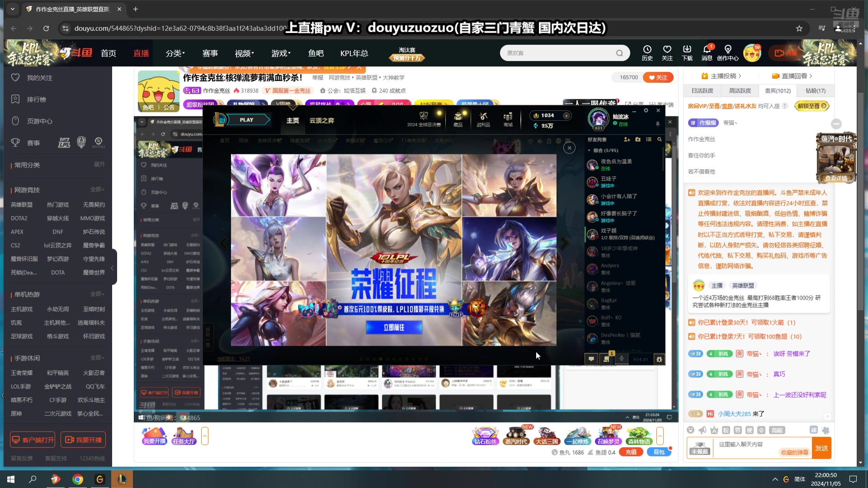
Task: Open 钻石粉丝 diamond icon below player
Action: 485,436
